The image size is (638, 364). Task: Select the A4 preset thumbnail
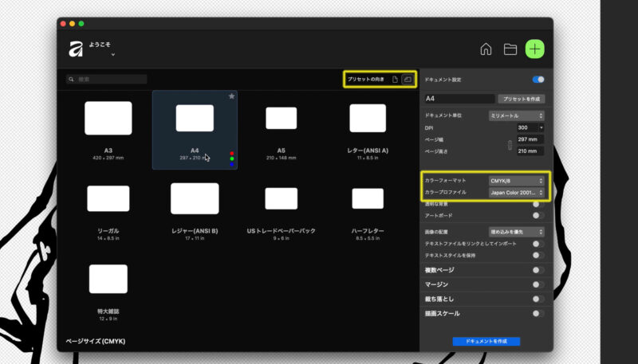pyautogui.click(x=195, y=118)
